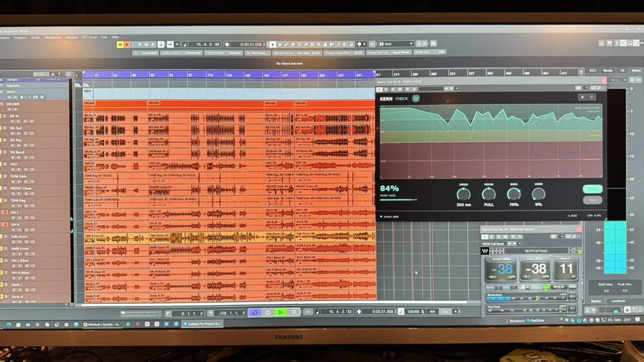Viewport: 644px width, 362px height.
Task: Open transport bar end dropdown arrow
Action: coord(455,312)
